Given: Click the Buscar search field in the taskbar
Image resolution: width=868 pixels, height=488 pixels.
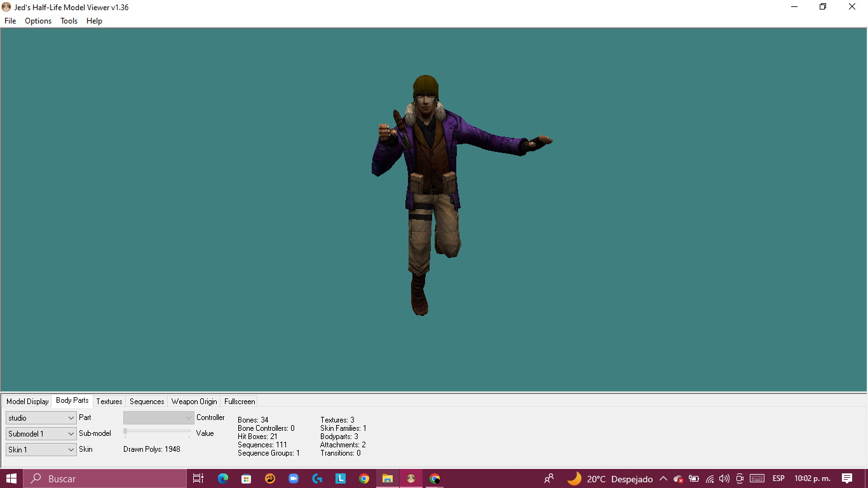Looking at the screenshot, I should (x=105, y=478).
